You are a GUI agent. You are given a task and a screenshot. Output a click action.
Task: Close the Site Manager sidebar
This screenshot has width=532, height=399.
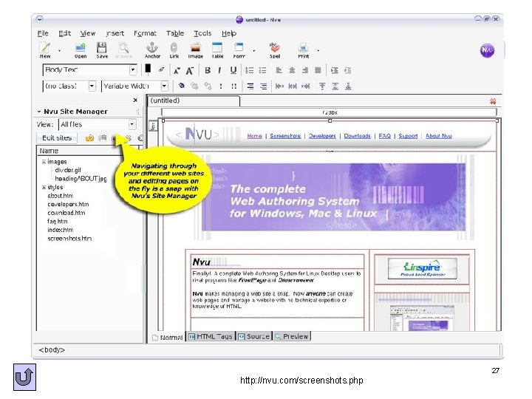(135, 100)
